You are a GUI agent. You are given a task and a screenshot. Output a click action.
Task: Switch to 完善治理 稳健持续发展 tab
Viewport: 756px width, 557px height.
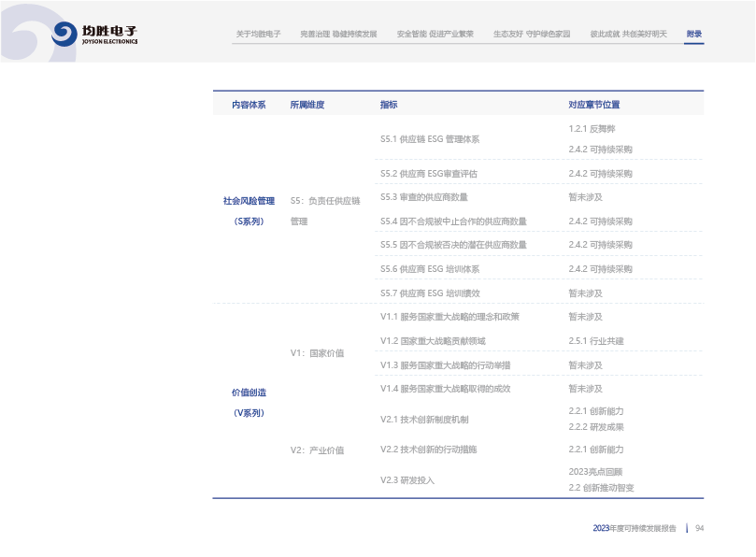(x=338, y=34)
